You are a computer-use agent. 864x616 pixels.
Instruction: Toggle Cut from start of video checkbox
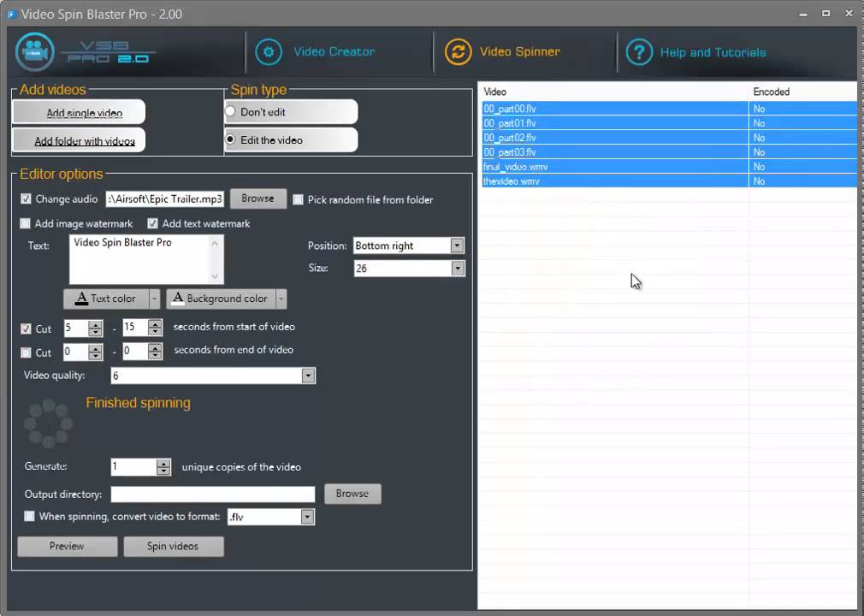[26, 329]
